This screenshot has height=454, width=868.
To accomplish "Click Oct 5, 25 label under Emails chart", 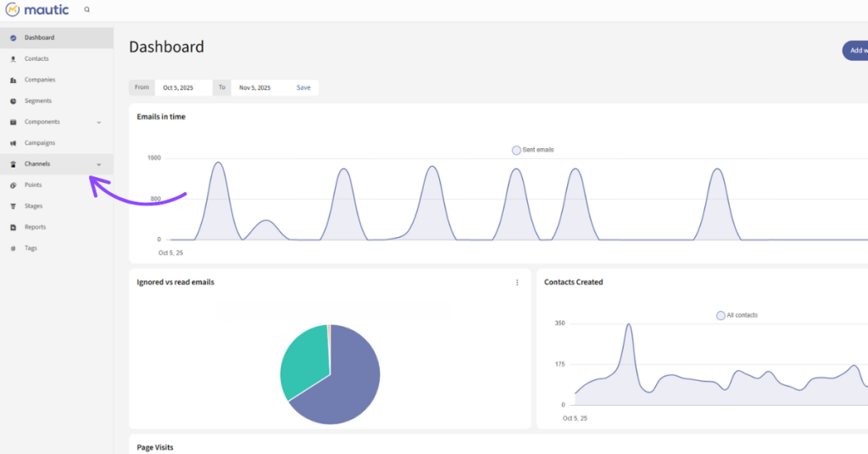I will tap(170, 252).
